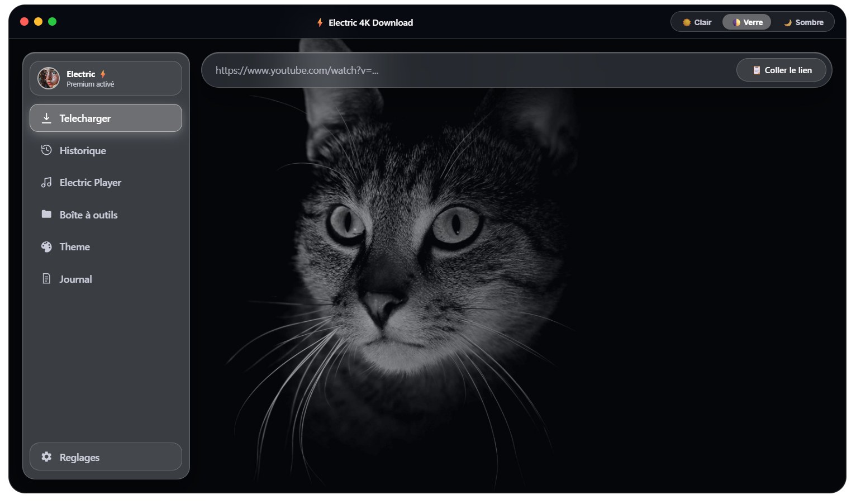Click the folder icon for Boîte à outils
This screenshot has height=504, width=856.
tap(46, 214)
